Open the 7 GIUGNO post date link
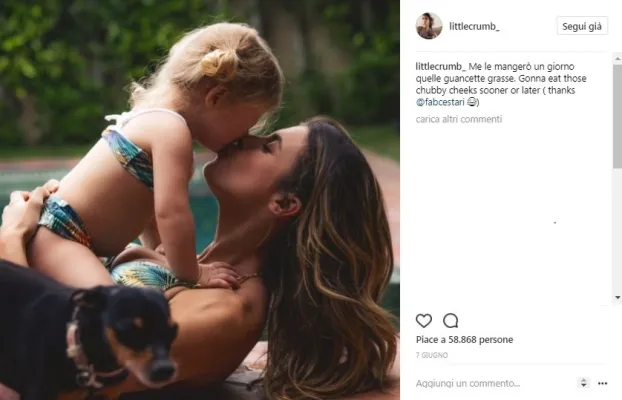This screenshot has height=400, width=622. click(x=432, y=355)
